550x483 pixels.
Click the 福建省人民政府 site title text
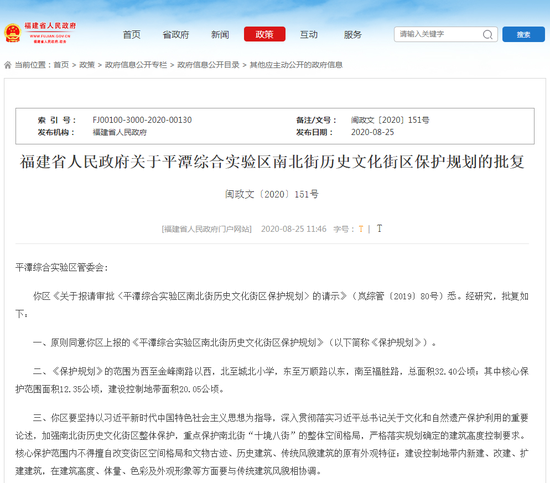coord(50,26)
